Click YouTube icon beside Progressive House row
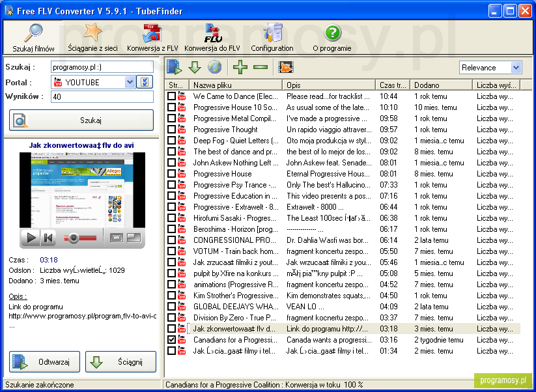The width and height of the screenshot is (536, 392). [182, 174]
